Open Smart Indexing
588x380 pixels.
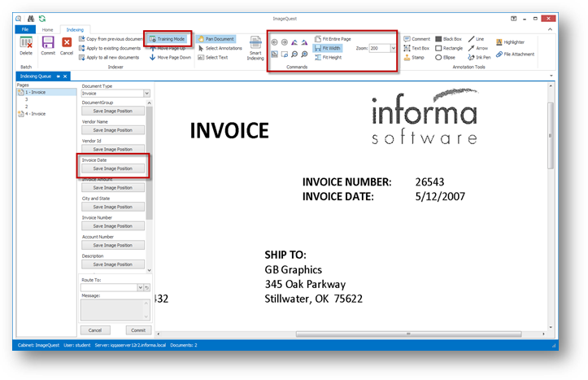pos(255,48)
